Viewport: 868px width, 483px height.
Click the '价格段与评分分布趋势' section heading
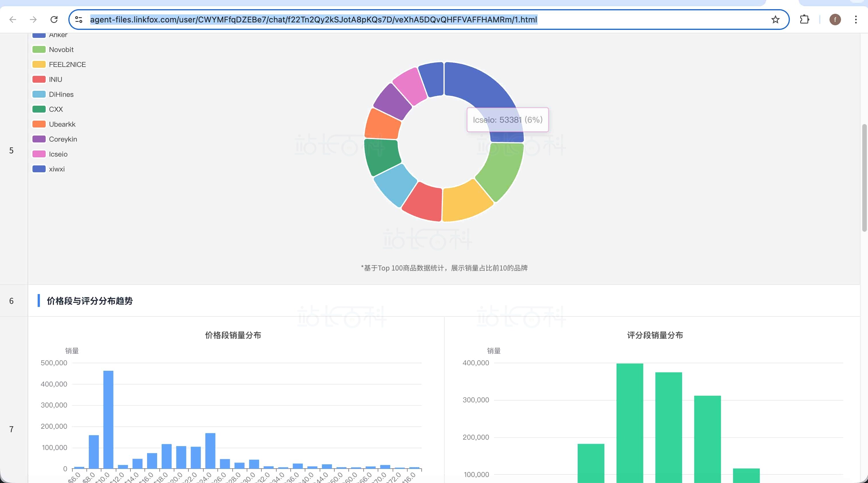tap(90, 301)
